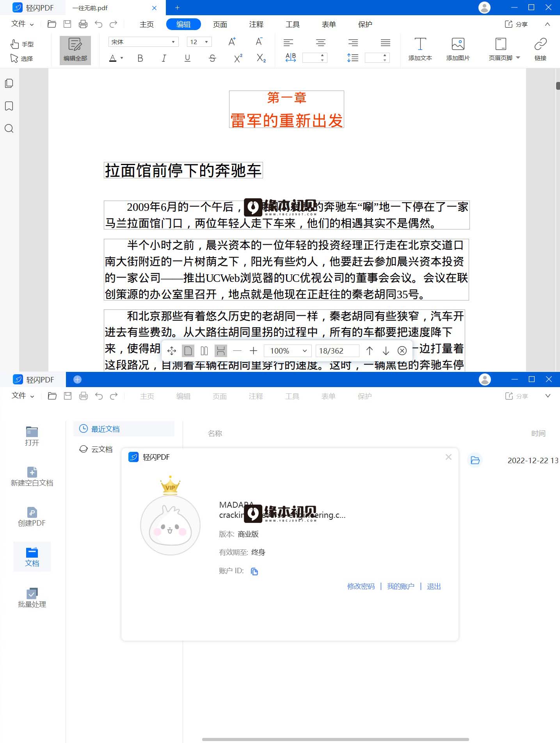This screenshot has width=560, height=743.
Task: Open the search sidebar panel
Action: coord(9,129)
